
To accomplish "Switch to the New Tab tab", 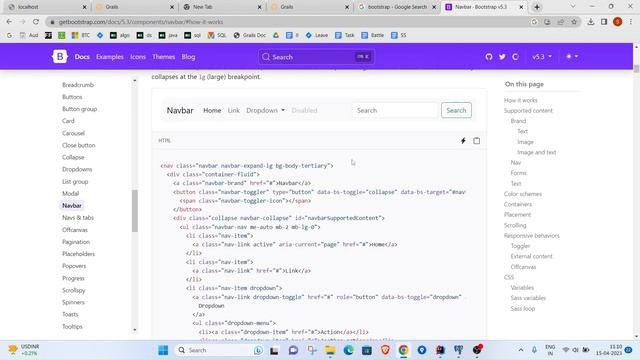I will 222,7.
